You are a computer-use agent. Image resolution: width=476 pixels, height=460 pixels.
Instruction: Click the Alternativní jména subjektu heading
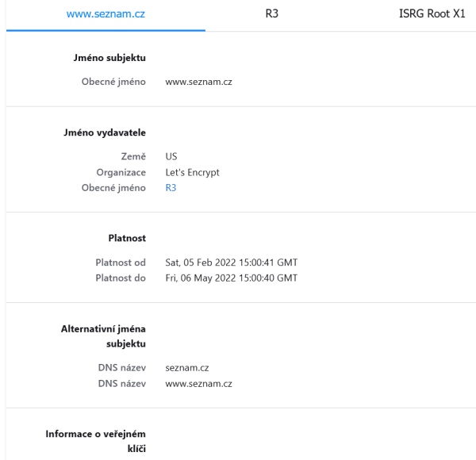tap(110, 335)
